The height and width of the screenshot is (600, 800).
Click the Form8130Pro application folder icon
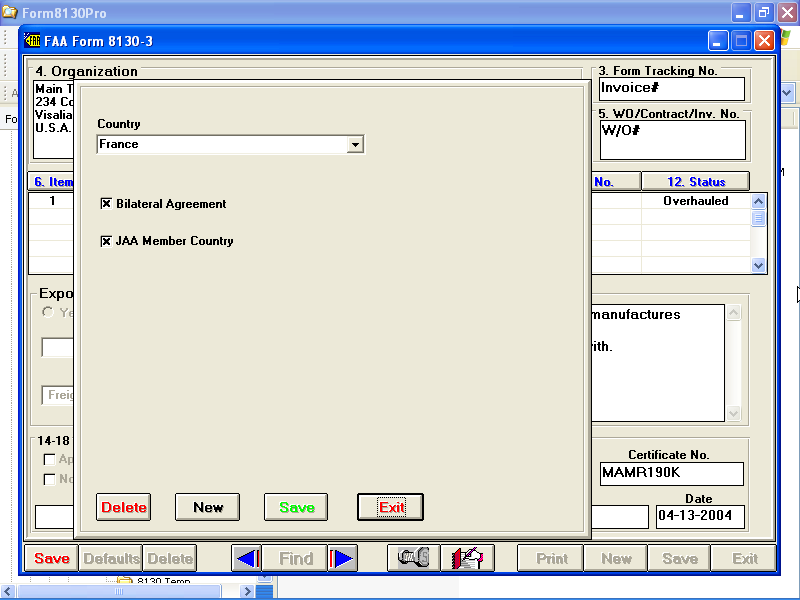[9, 13]
